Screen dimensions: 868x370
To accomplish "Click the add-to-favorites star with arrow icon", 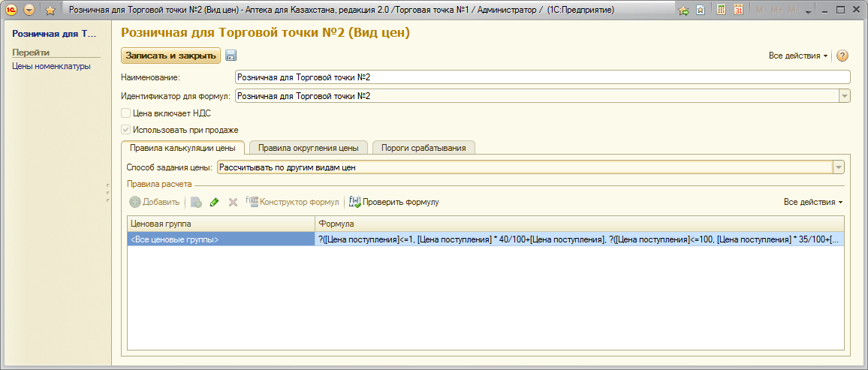I will tap(683, 10).
